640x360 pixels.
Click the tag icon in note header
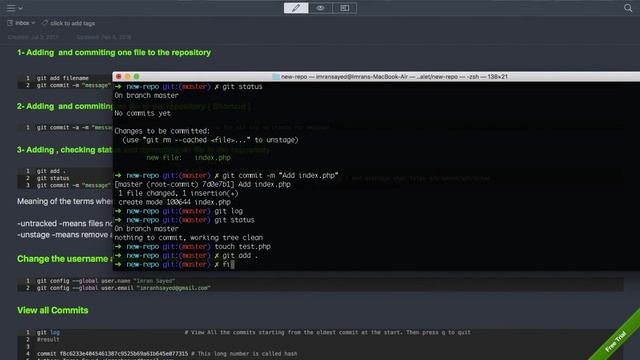tap(45, 23)
